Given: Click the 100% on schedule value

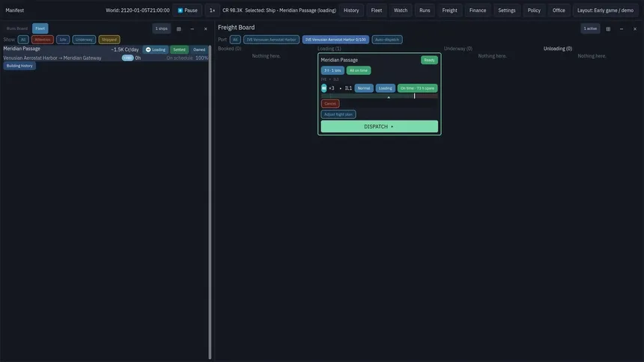Looking at the screenshot, I should pos(201,58).
